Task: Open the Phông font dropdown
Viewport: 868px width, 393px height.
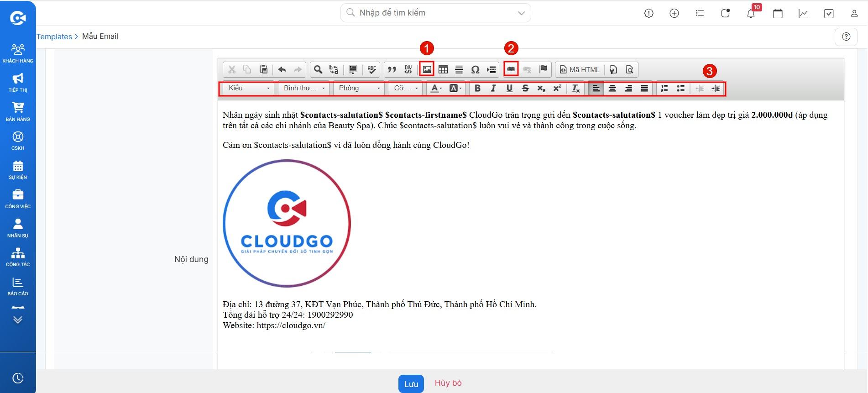Action: [359, 88]
